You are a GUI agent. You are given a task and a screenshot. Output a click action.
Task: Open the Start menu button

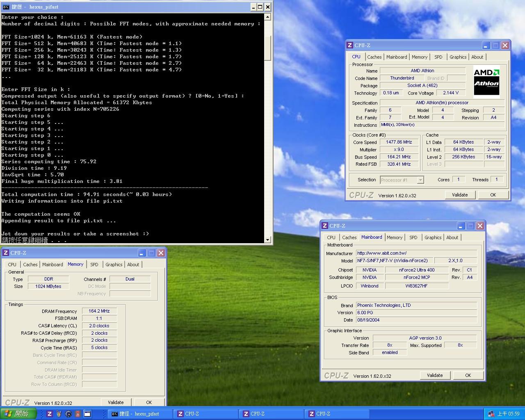point(18,414)
